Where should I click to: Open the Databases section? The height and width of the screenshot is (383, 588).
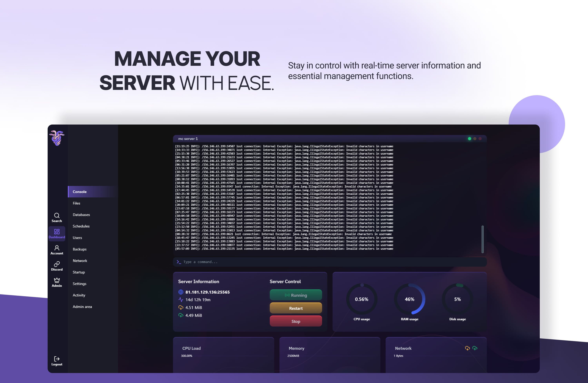[x=81, y=215]
